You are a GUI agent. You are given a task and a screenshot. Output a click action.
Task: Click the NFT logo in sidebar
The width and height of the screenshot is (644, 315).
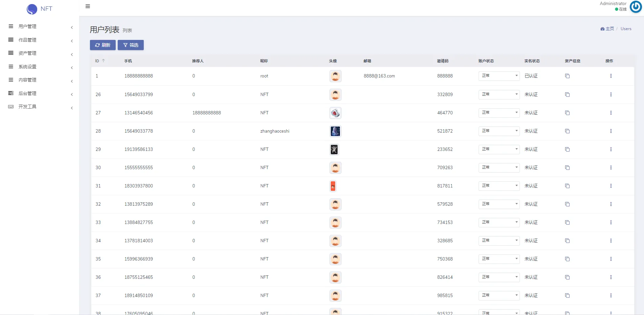(x=40, y=9)
